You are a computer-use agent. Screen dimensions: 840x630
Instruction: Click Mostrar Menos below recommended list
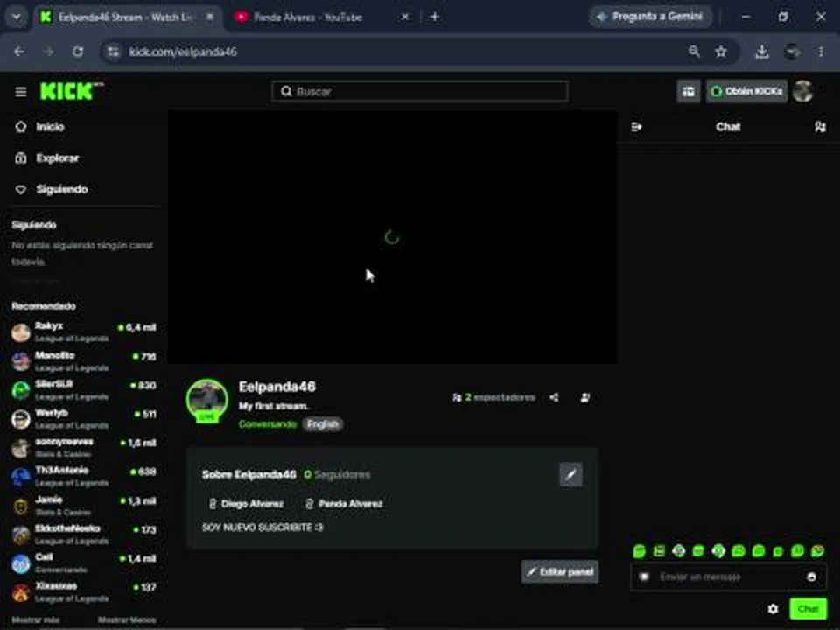(127, 619)
